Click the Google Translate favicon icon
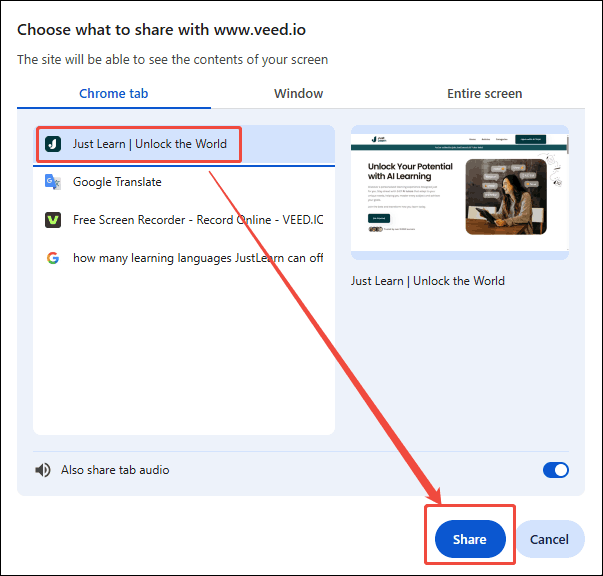The height and width of the screenshot is (576, 603). pos(53,182)
